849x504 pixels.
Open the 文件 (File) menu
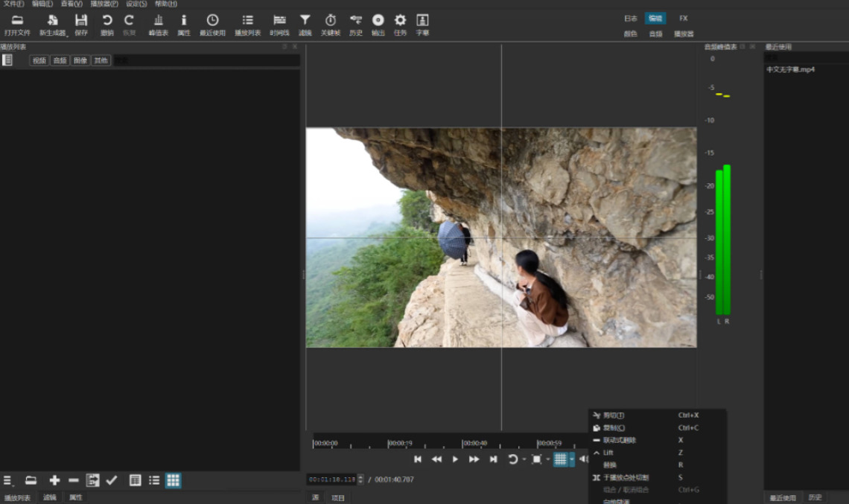tap(13, 4)
